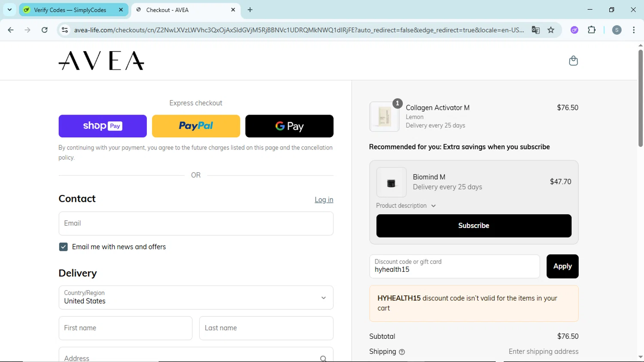Bookmark this page with the star icon

pos(551,30)
